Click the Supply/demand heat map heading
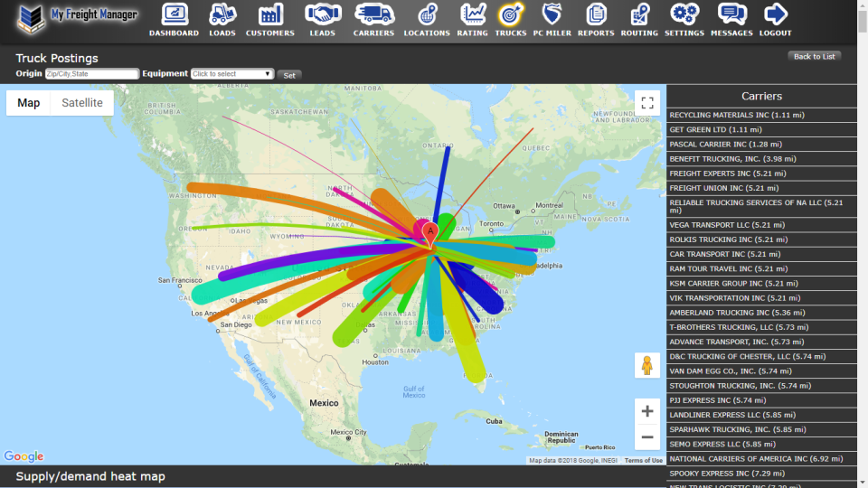 coord(90,476)
